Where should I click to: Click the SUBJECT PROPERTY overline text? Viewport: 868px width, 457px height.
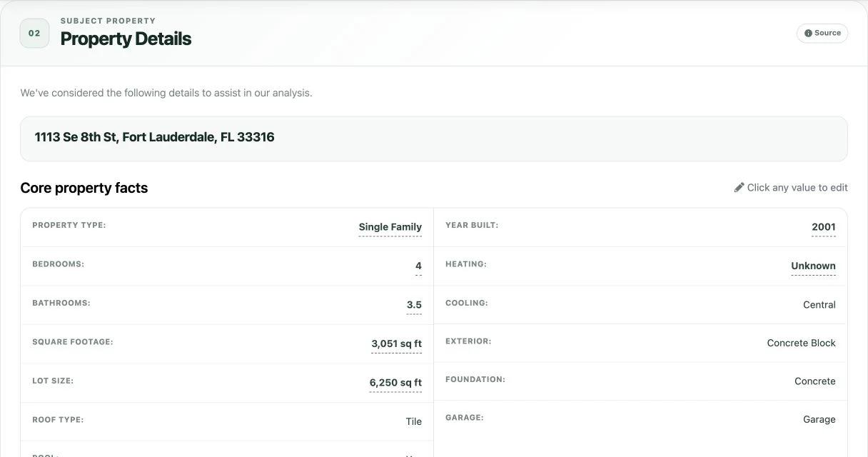click(108, 21)
